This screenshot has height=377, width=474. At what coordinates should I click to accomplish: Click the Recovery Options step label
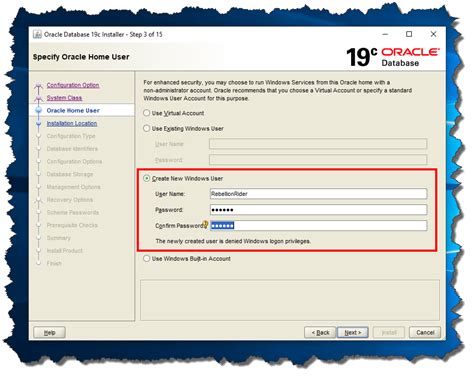(70, 200)
